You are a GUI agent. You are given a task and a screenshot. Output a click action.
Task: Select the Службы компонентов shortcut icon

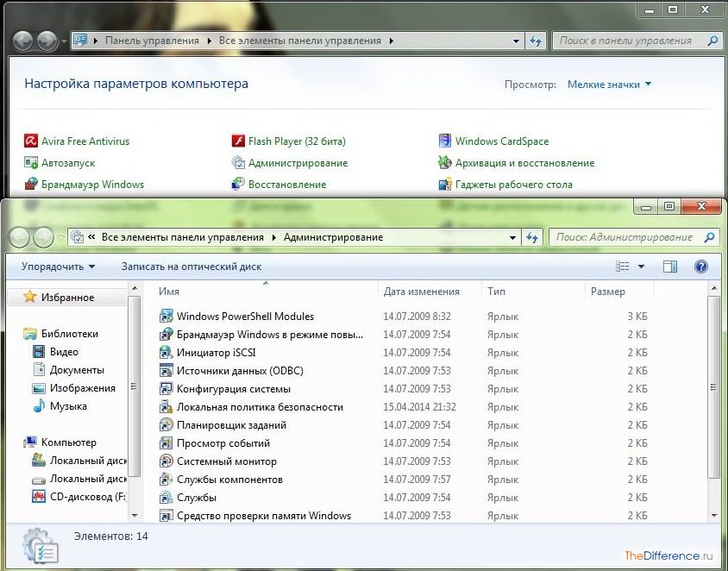[x=166, y=479]
